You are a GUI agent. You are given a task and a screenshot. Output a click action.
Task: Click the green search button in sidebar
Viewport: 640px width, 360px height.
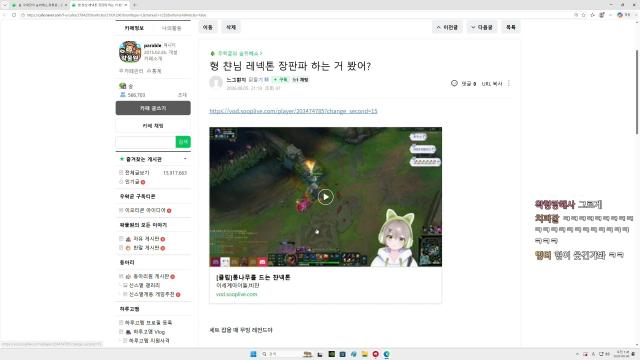pyautogui.click(x=183, y=142)
